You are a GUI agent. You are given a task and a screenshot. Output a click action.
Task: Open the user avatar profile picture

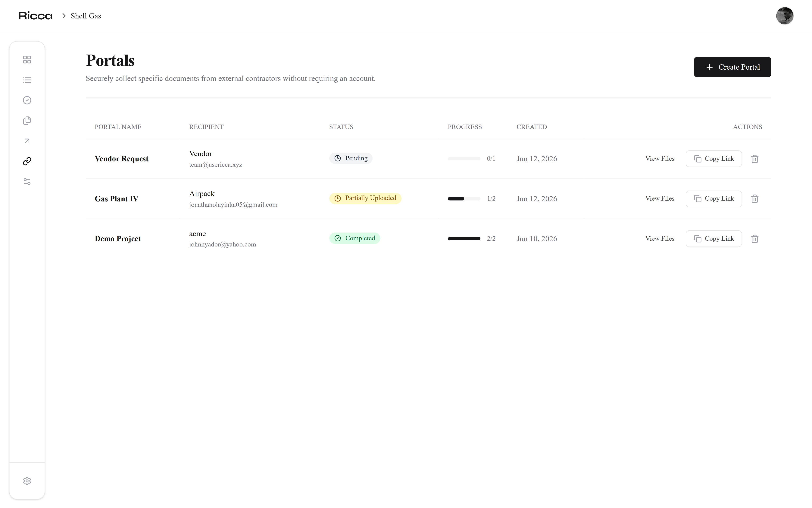[785, 16]
